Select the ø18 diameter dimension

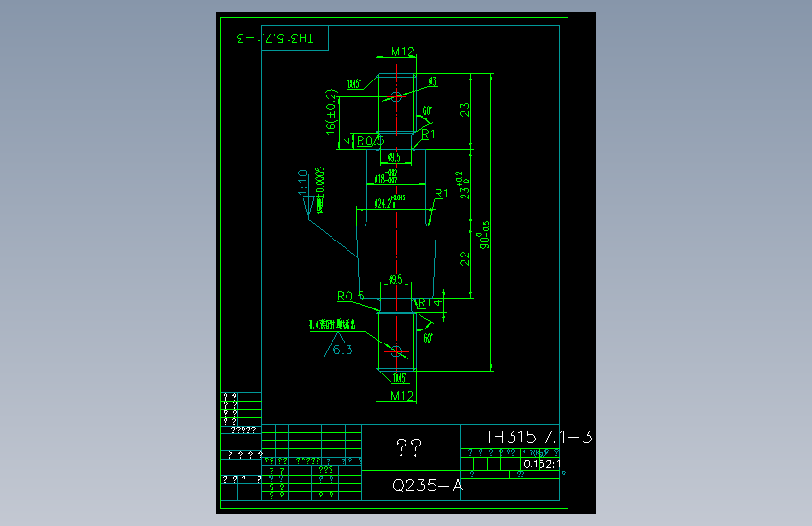click(x=386, y=177)
